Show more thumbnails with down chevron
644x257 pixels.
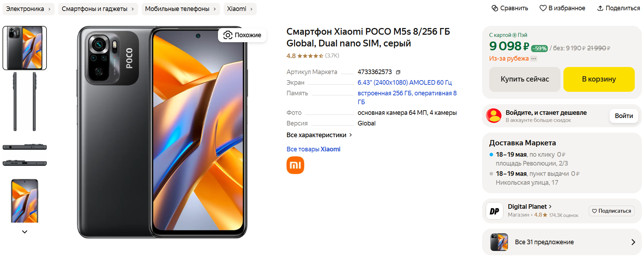coord(24,232)
